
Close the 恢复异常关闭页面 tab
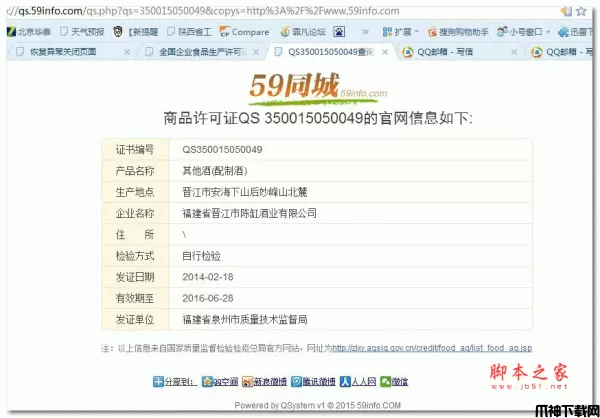coord(127,52)
